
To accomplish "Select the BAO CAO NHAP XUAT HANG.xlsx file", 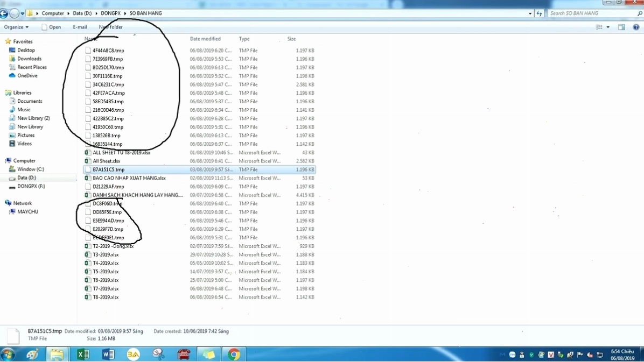I will (x=129, y=178).
